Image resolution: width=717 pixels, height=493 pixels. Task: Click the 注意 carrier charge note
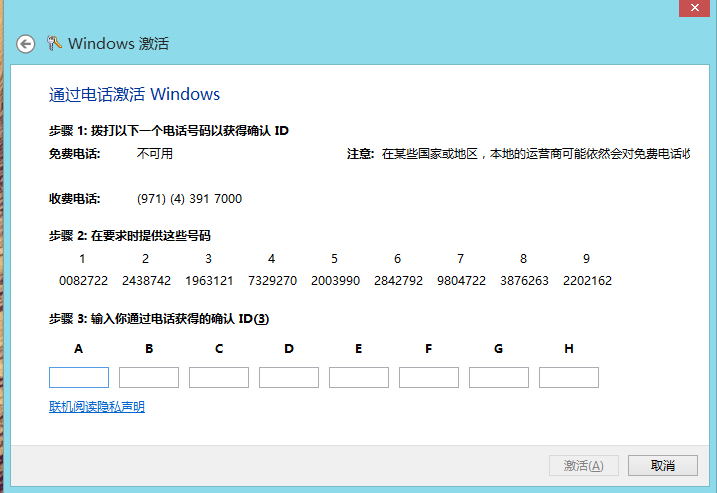(519, 154)
